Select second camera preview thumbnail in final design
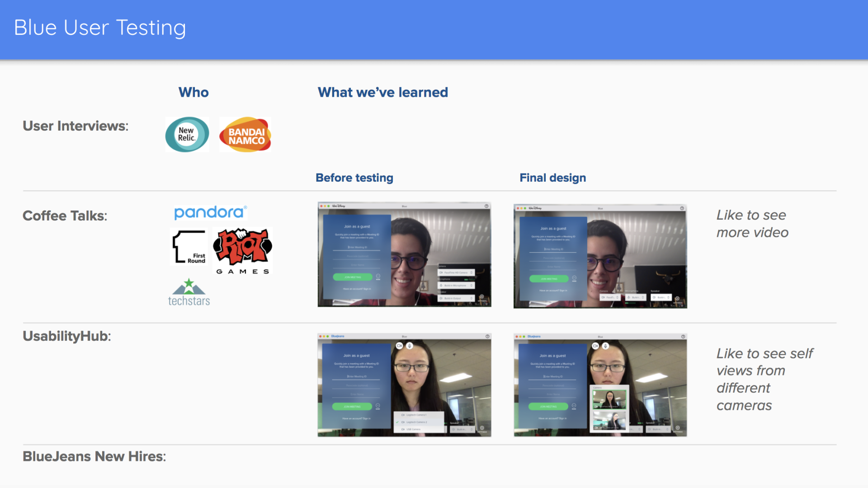868x488 pixels. click(x=610, y=421)
